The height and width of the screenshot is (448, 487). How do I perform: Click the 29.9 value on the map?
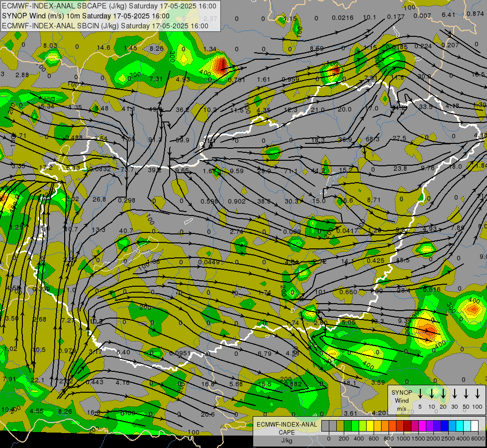coord(264,171)
